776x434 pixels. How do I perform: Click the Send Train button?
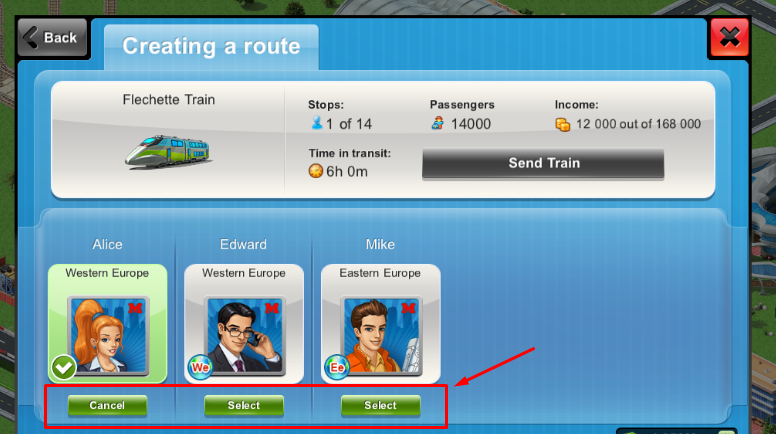(543, 163)
